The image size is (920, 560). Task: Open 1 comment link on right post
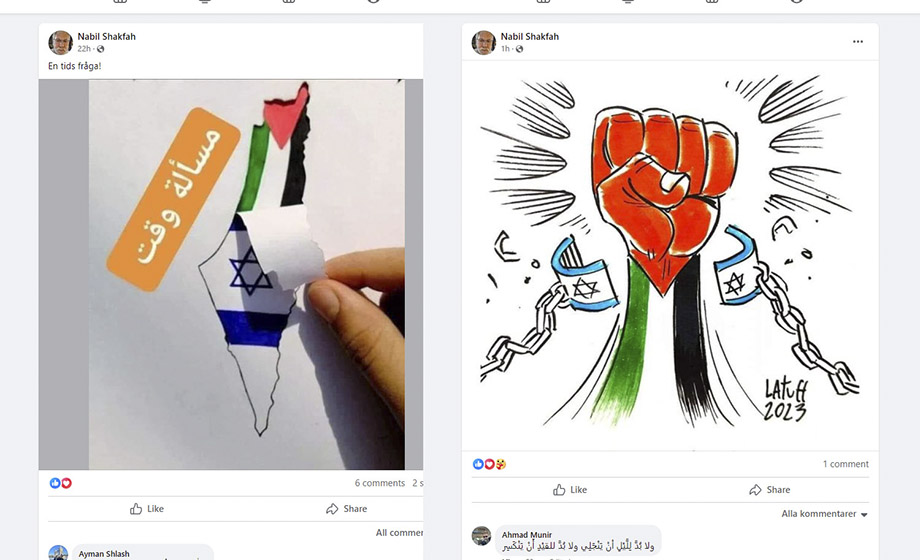[x=845, y=464]
